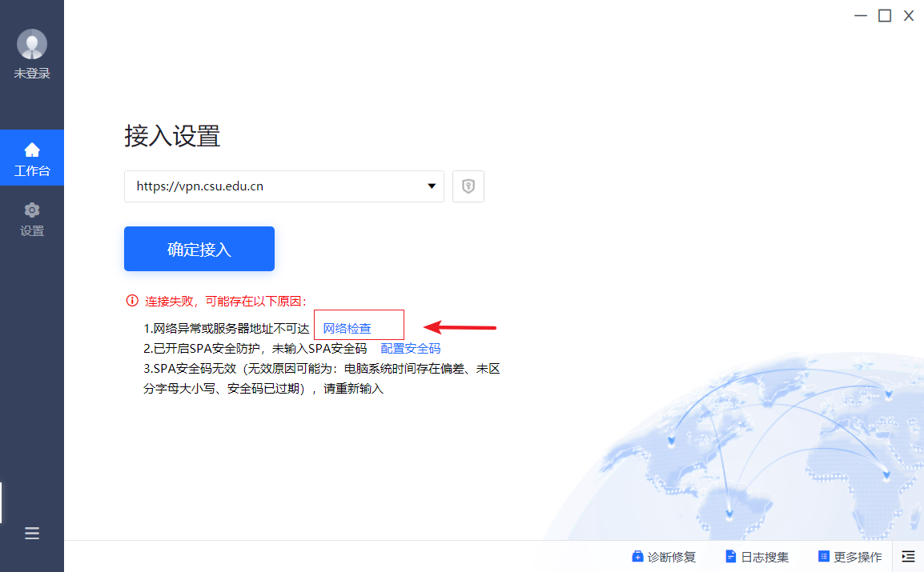The image size is (924, 572).
Task: Maximize the VPN client window
Action: (885, 15)
